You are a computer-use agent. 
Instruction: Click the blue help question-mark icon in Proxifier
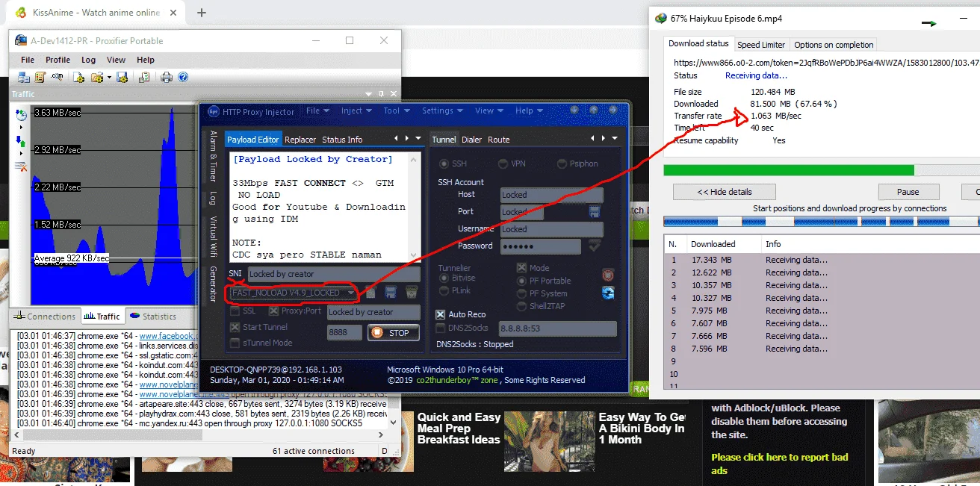tap(183, 77)
